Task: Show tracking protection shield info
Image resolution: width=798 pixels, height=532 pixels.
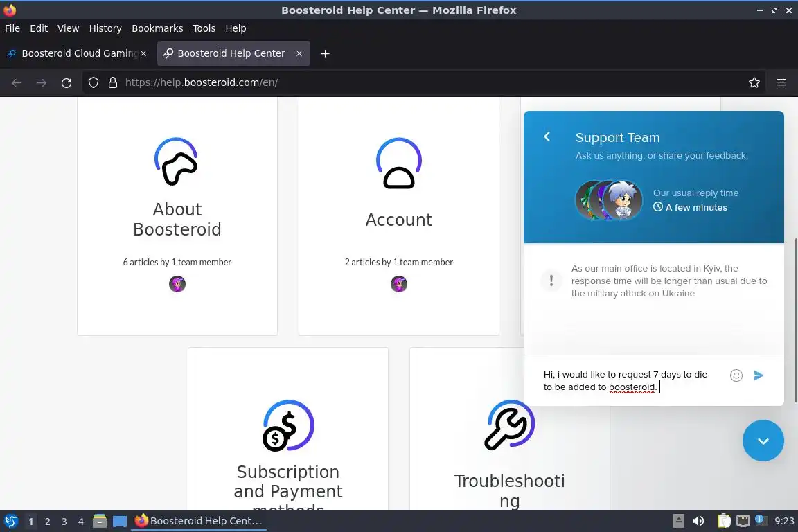Action: pos(93,82)
